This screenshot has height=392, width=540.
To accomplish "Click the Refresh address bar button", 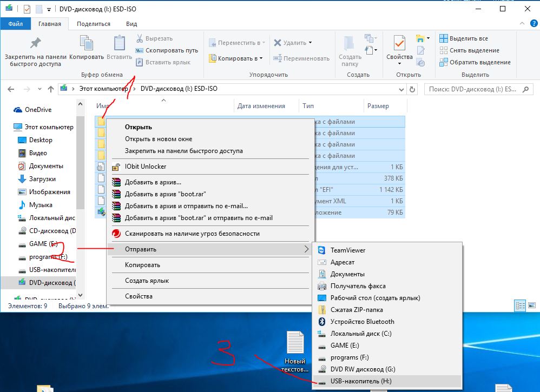I will coord(412,89).
